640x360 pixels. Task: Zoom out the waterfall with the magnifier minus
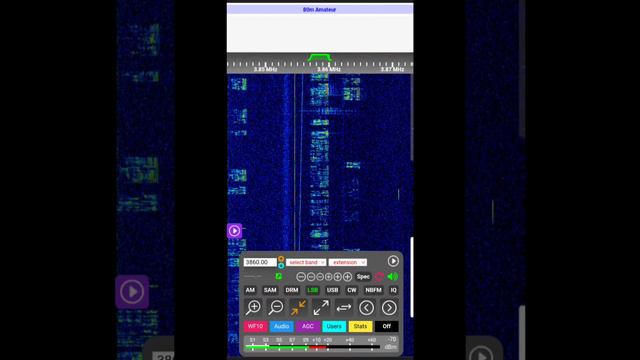point(276,307)
